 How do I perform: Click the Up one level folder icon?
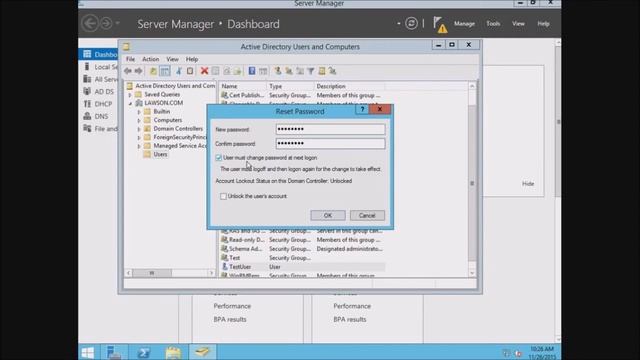(153, 71)
